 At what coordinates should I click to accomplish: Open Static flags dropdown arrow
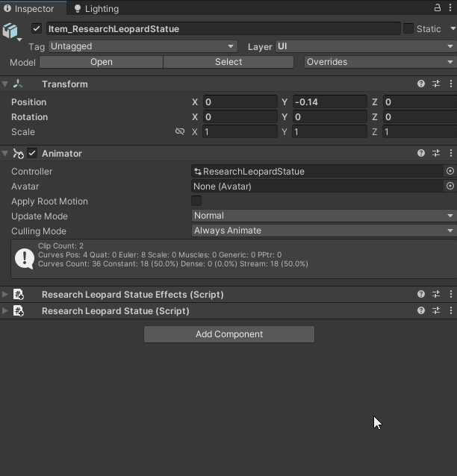point(453,28)
